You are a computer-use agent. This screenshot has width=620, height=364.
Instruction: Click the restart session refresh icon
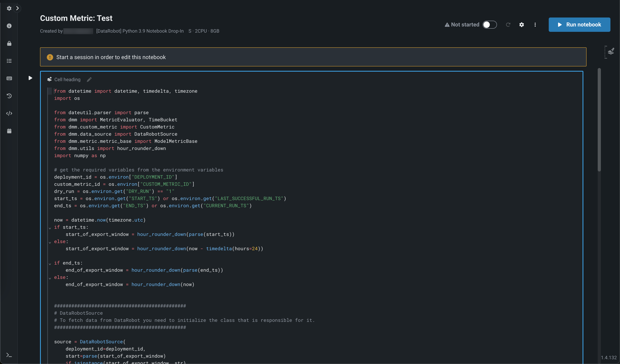point(508,25)
